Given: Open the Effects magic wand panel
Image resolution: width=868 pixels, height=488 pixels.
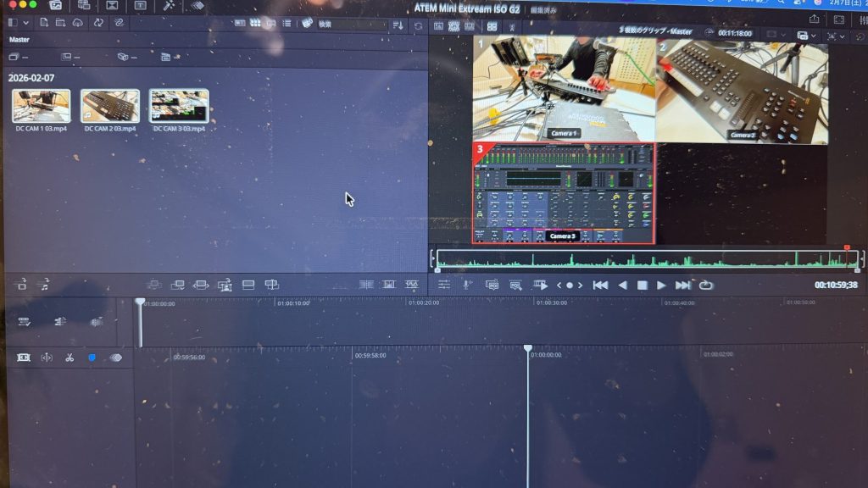Looking at the screenshot, I should pyautogui.click(x=169, y=5).
